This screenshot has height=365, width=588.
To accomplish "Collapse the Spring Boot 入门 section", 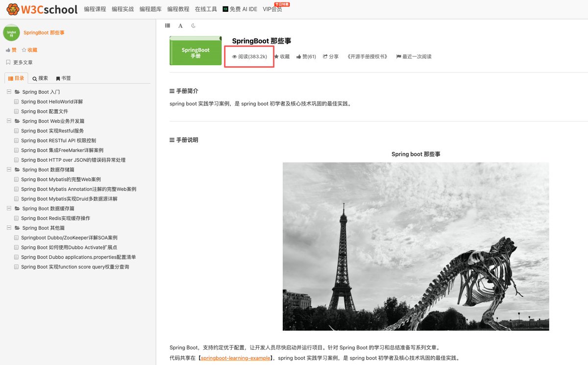I will coord(9,92).
